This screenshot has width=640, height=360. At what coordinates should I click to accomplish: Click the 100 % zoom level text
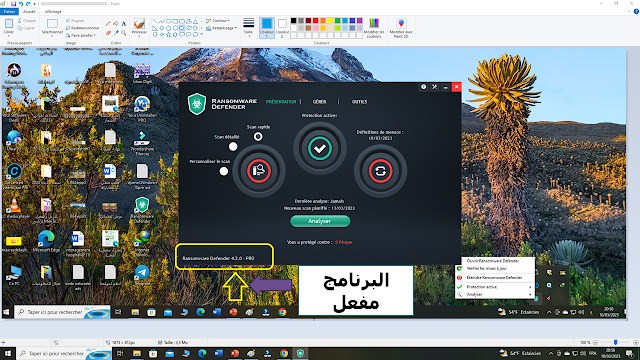(x=585, y=342)
